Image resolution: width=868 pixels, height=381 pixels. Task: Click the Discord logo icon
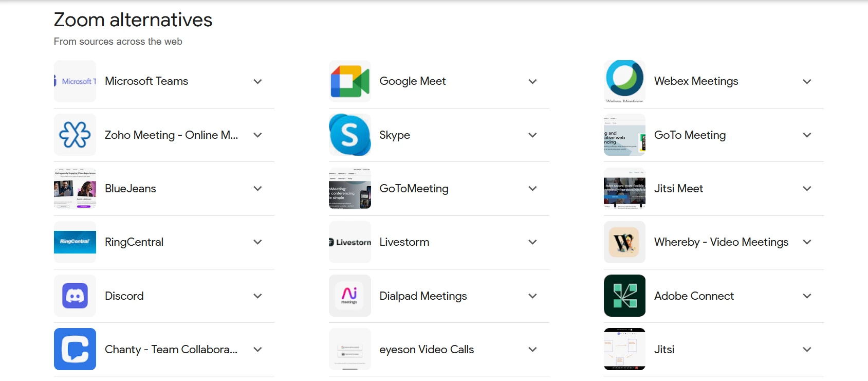[x=75, y=296]
